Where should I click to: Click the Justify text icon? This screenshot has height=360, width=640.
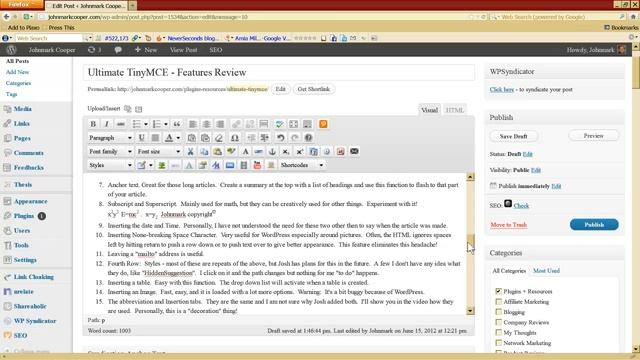pos(155,138)
